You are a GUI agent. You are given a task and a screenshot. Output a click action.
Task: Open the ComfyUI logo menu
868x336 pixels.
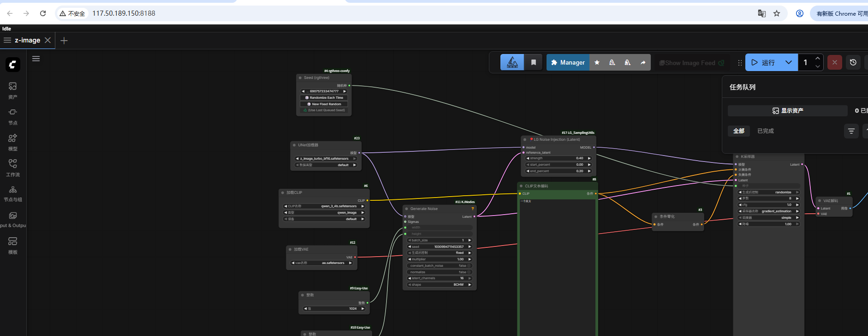[13, 65]
